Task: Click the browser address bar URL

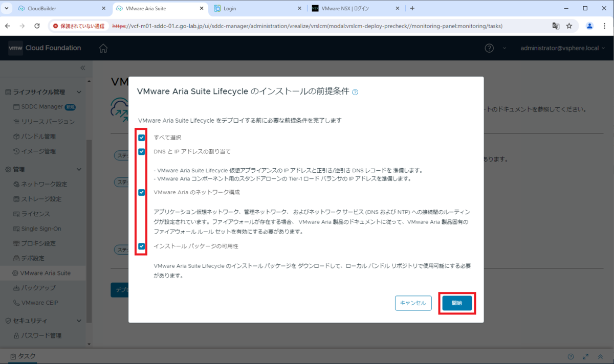Action: coord(307,26)
